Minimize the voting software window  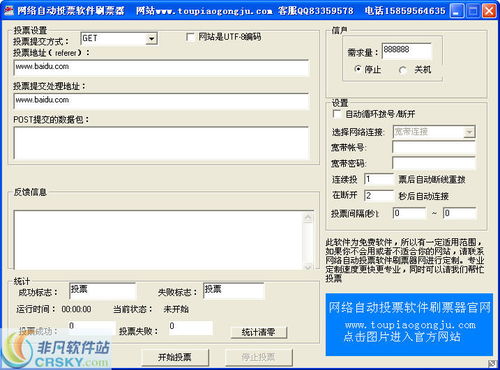pos(456,11)
